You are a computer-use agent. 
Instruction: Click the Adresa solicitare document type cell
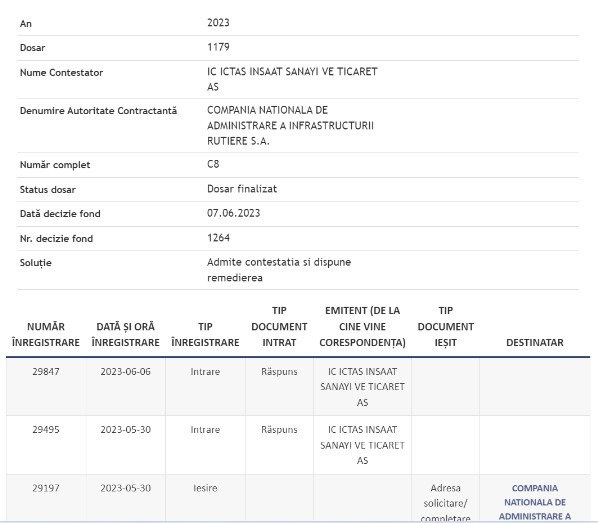pos(445,503)
